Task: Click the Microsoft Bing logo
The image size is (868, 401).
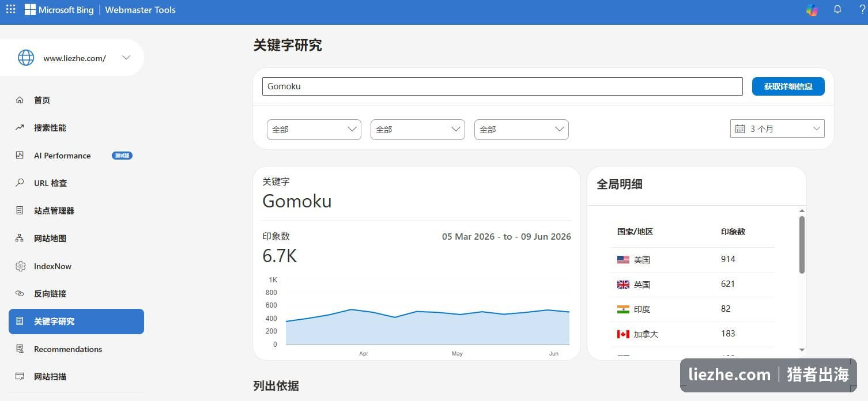Action: click(x=59, y=10)
